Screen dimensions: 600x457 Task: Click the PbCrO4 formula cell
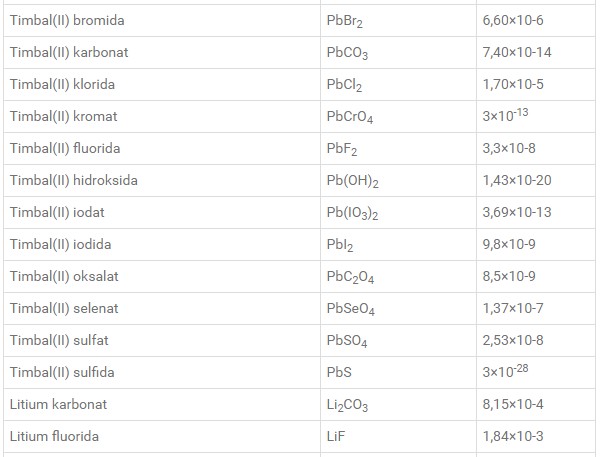click(398, 117)
